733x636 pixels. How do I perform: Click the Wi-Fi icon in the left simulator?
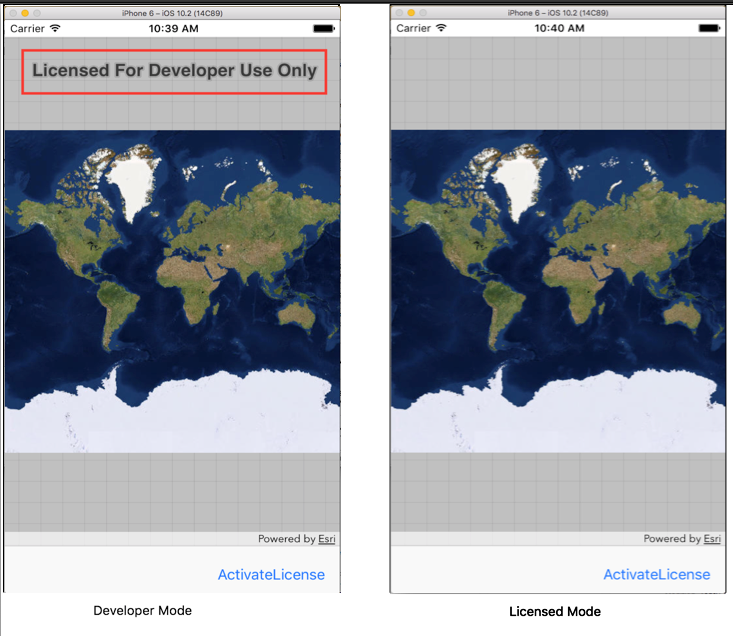tap(55, 28)
